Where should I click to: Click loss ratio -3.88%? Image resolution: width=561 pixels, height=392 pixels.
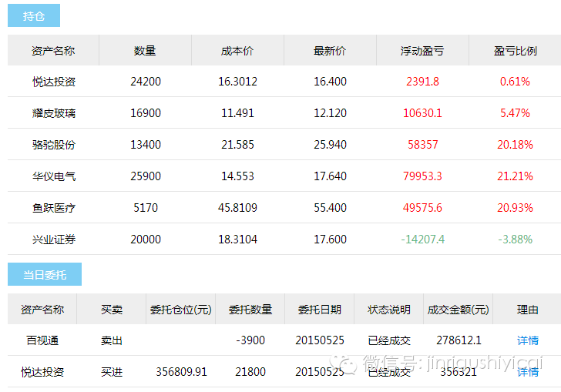516,239
